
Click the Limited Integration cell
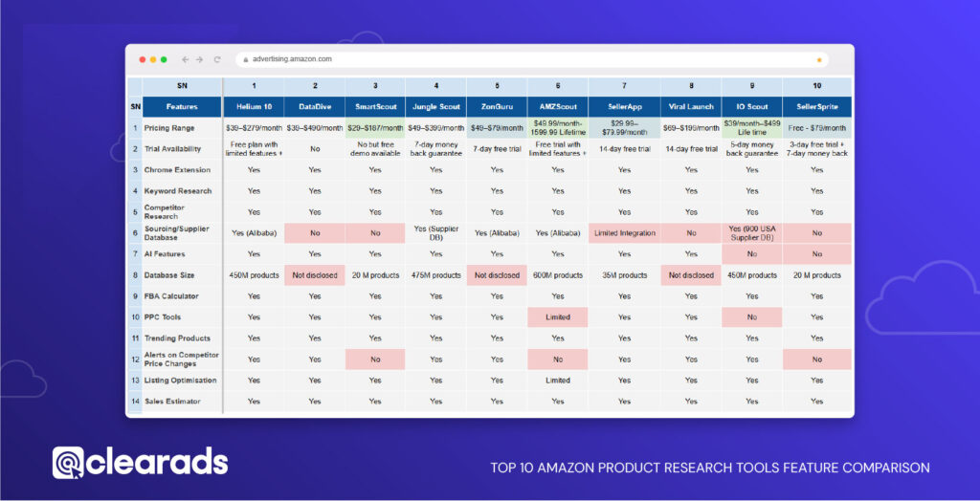(x=624, y=233)
